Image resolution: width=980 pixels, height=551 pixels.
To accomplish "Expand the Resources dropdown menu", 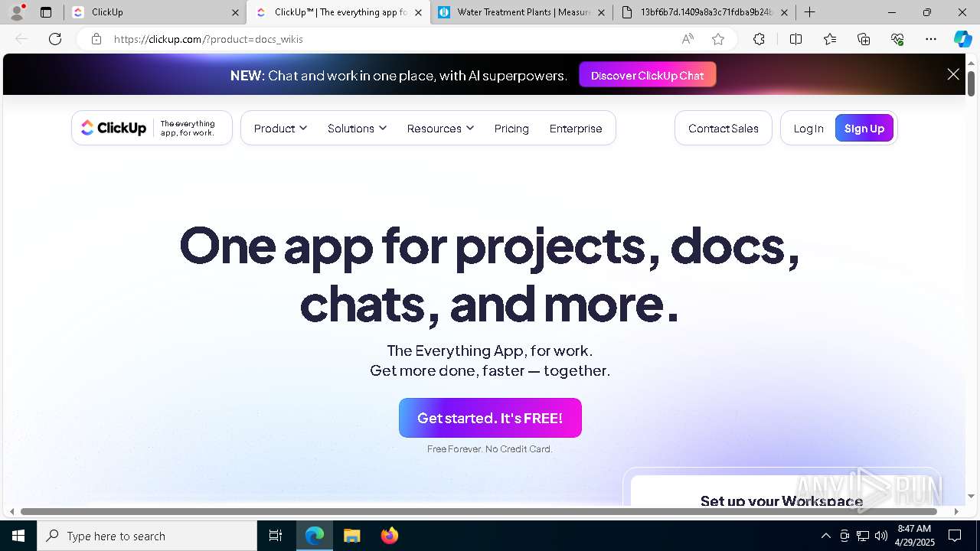I will [x=440, y=129].
